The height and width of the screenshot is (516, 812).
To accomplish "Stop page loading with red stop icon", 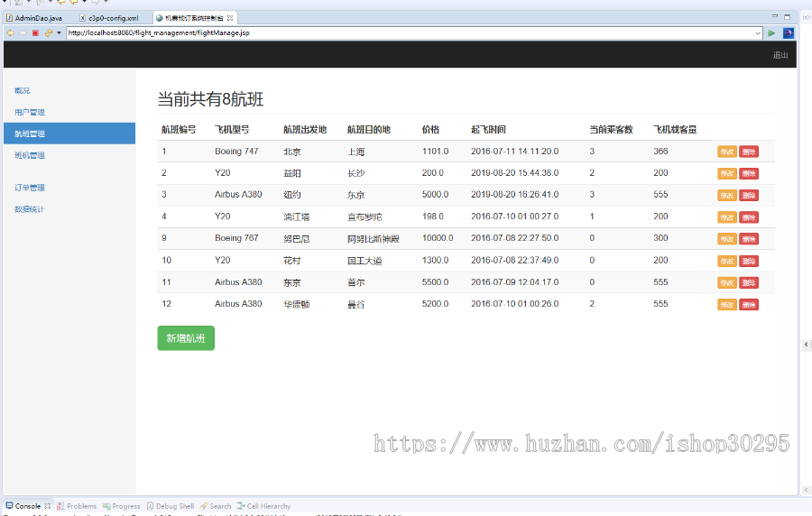I will pos(35,33).
